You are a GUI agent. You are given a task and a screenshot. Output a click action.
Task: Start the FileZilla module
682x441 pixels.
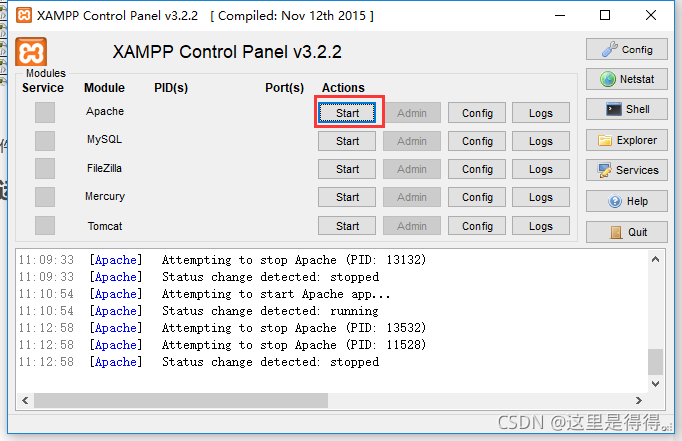click(347, 169)
